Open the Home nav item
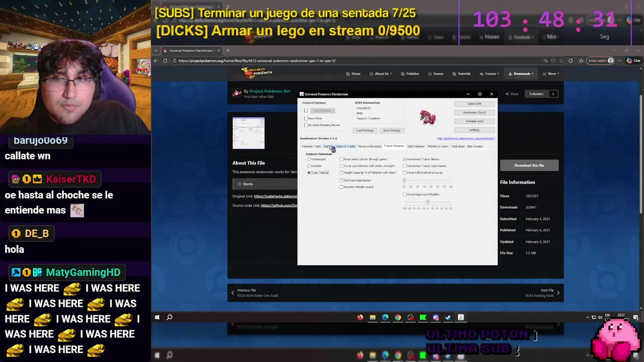This screenshot has height=362, width=644. point(353,74)
